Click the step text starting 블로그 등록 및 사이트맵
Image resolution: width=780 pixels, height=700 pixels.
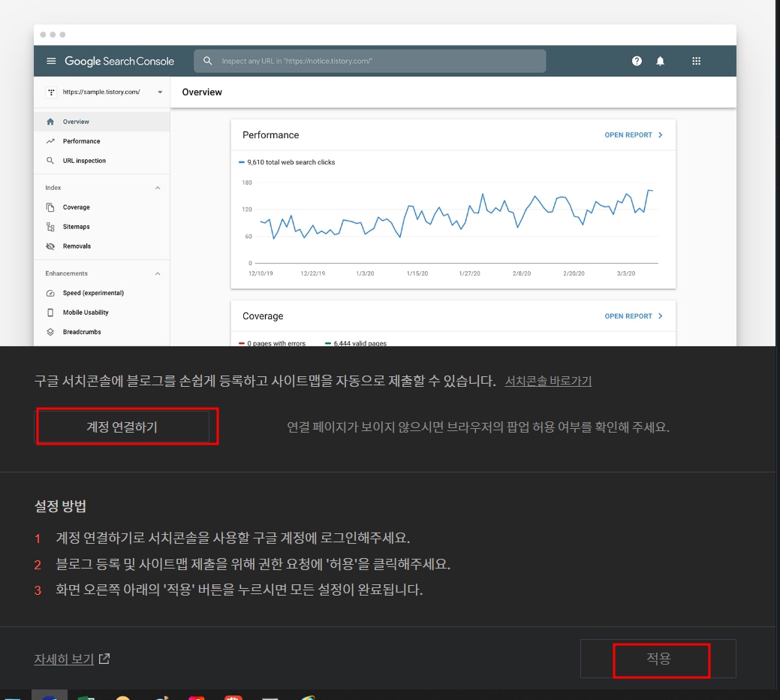[x=253, y=564]
